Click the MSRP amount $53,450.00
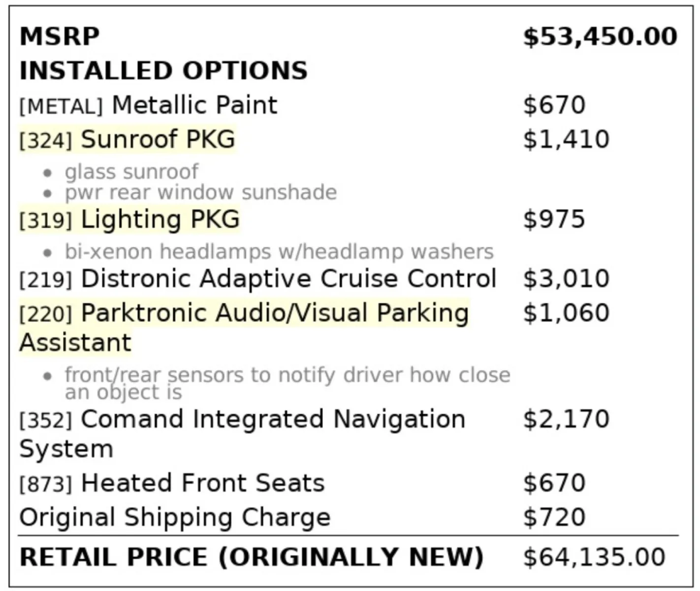700x591 pixels. [600, 37]
